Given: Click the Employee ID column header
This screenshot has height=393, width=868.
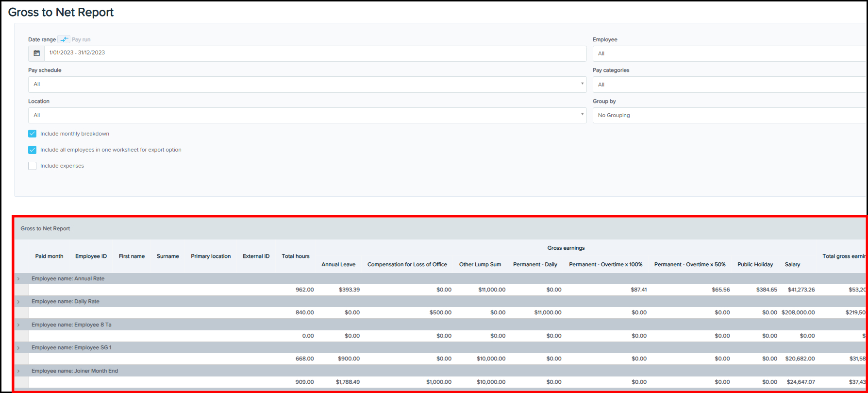Looking at the screenshot, I should pos(91,256).
